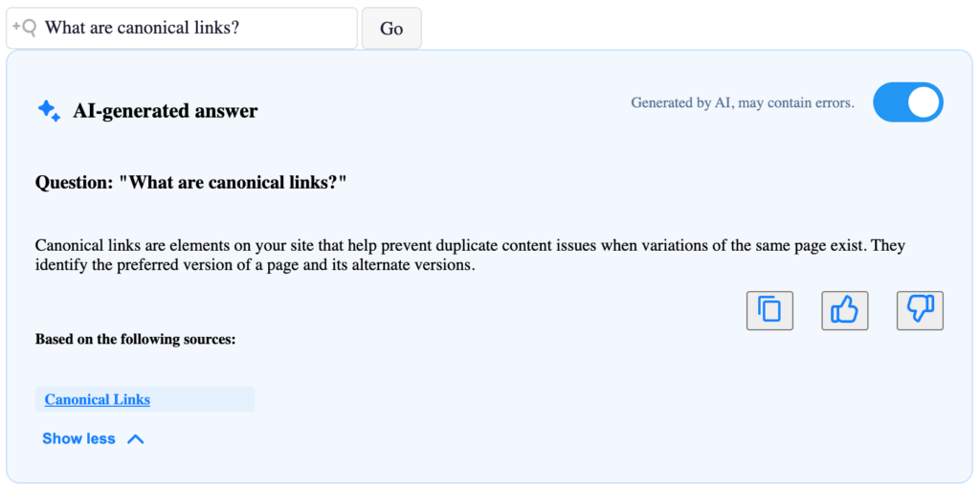The height and width of the screenshot is (493, 980).
Task: Click the "Generated by AI" disclaimer text
Action: pos(742,103)
